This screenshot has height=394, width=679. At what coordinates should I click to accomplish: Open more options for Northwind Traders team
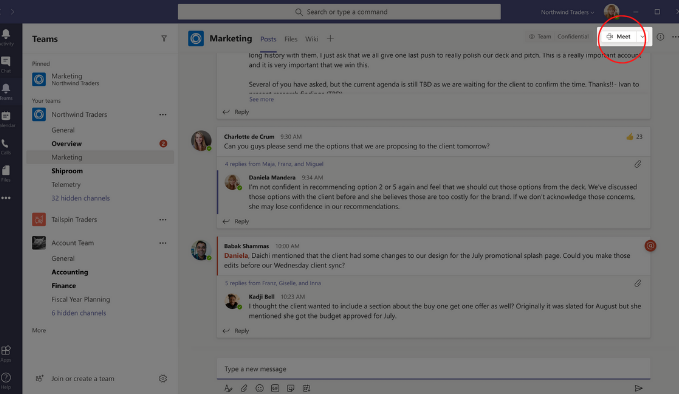[x=163, y=115]
